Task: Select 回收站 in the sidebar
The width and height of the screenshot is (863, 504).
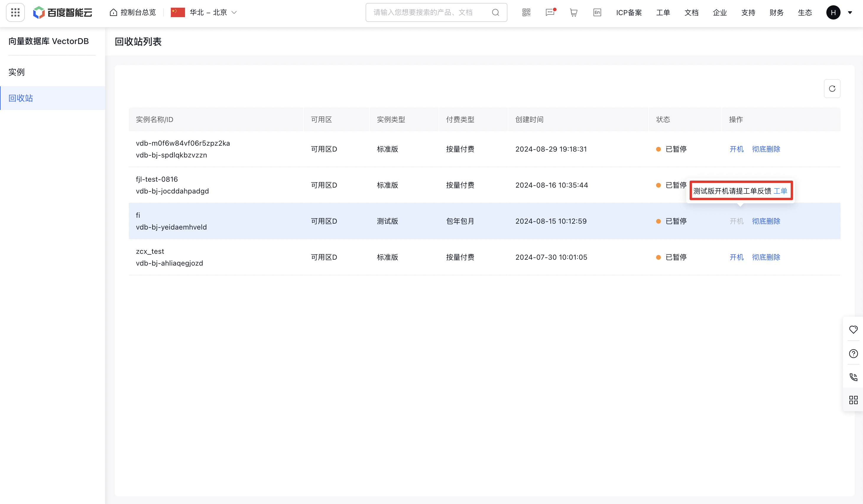Action: pos(52,98)
